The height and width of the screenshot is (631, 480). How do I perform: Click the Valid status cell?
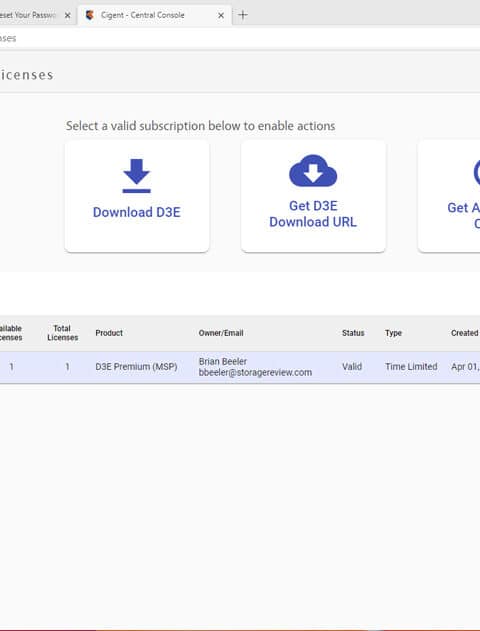pos(352,367)
